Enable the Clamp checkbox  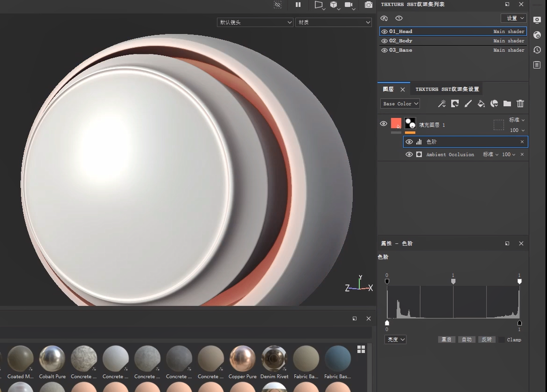pos(502,340)
